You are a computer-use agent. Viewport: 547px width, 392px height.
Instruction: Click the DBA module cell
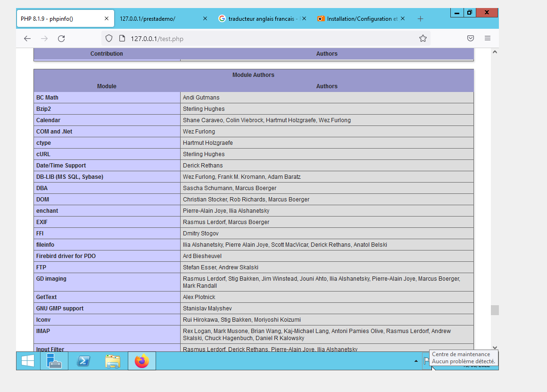click(107, 188)
